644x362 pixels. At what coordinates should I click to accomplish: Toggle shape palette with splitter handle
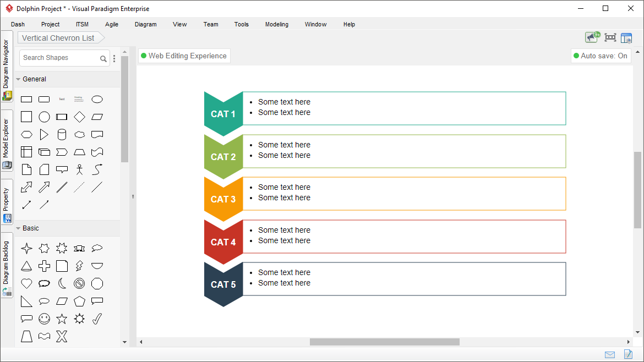133,196
